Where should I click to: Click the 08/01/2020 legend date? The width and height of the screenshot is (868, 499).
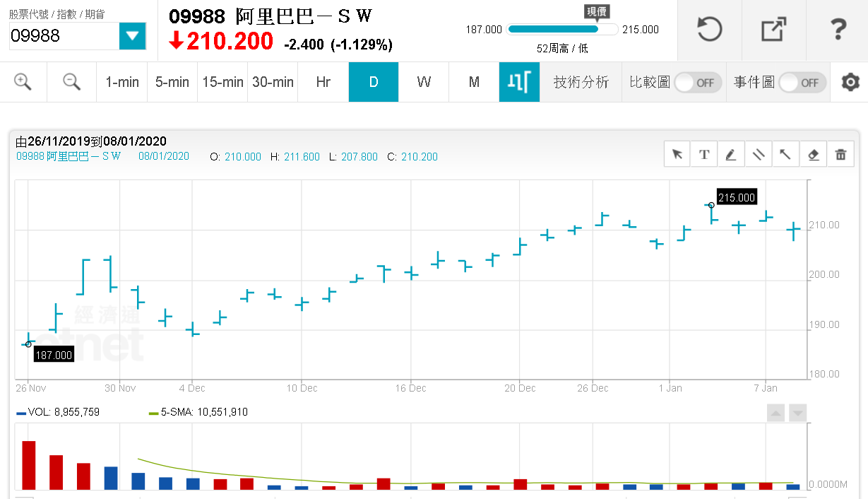click(x=164, y=156)
